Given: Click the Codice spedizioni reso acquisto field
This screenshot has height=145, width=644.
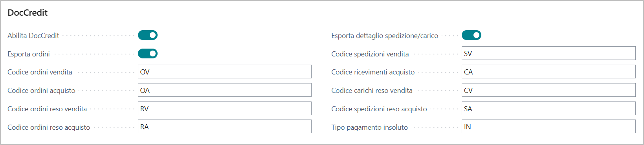Looking at the screenshot, I should coord(549,109).
